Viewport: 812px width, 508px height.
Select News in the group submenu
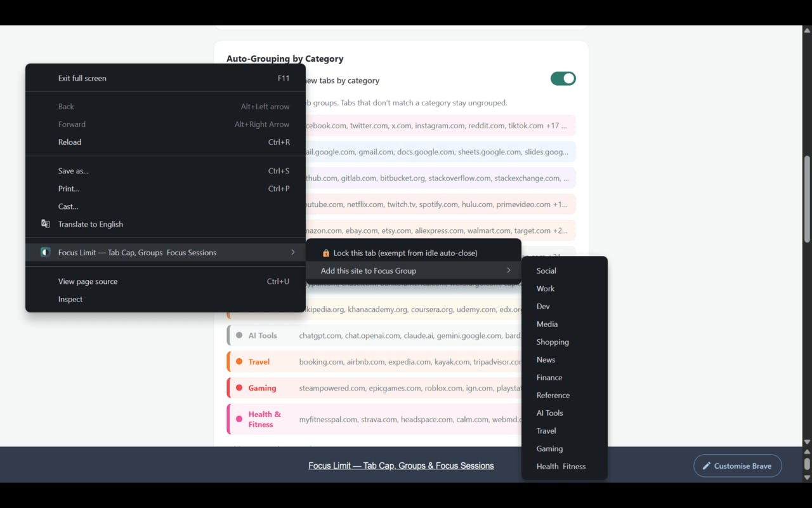(x=565, y=359)
